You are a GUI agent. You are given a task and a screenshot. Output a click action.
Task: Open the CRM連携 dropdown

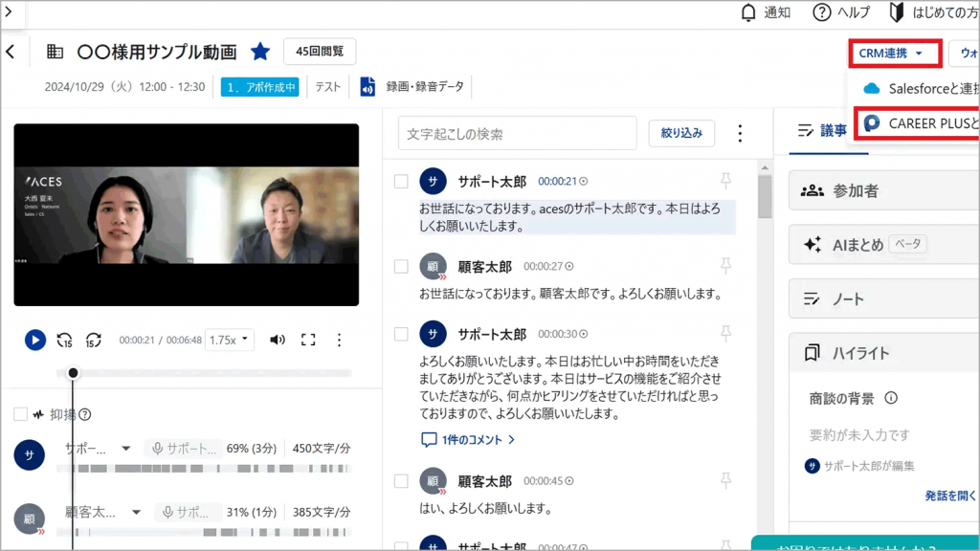895,54
